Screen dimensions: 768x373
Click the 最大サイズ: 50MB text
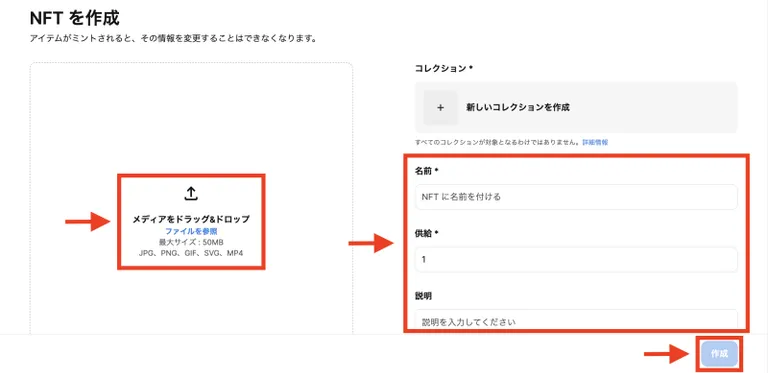(191, 242)
